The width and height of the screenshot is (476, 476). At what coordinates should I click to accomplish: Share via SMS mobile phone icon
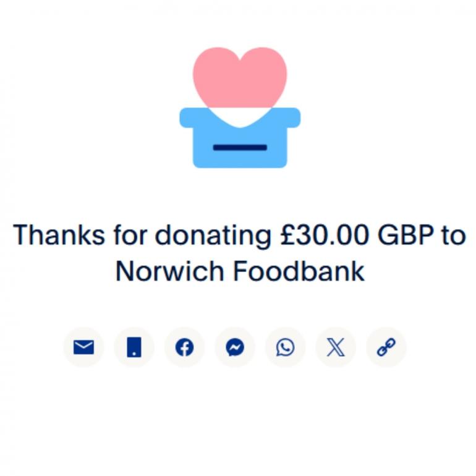click(134, 347)
